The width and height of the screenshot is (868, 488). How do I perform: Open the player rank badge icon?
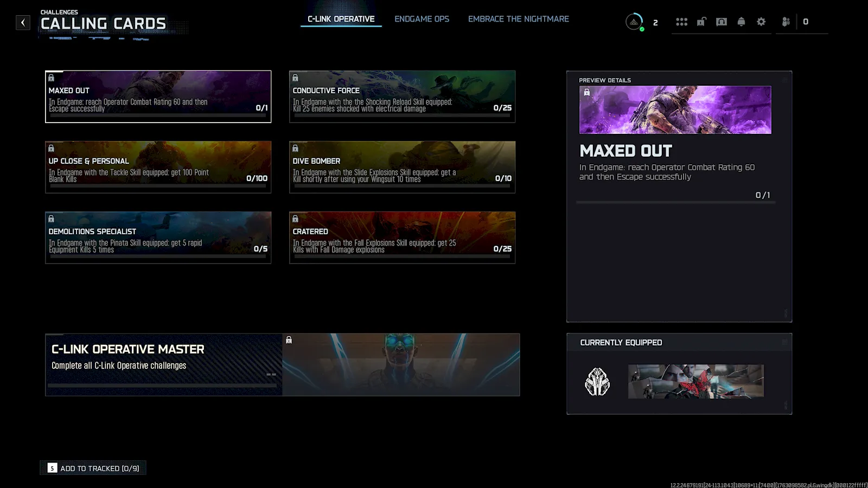[x=634, y=22]
